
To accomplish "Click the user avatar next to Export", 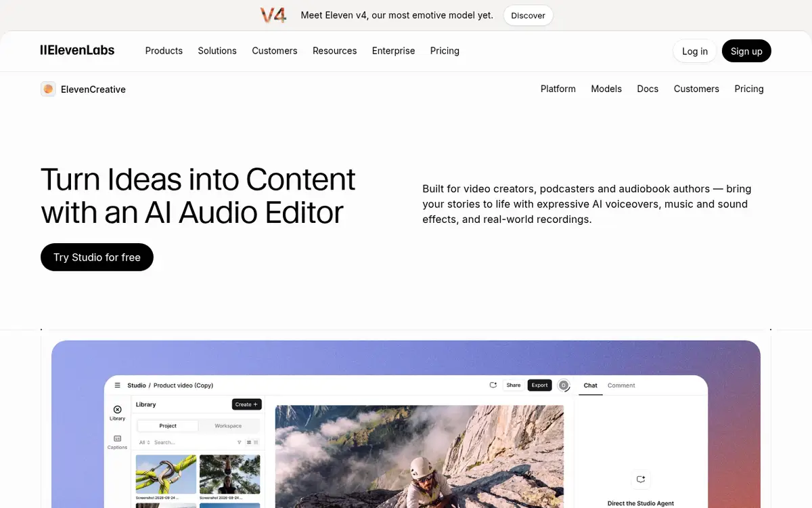I will tap(563, 385).
